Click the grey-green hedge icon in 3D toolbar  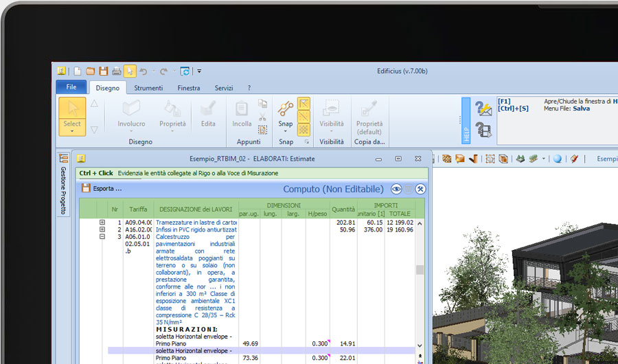click(x=534, y=159)
